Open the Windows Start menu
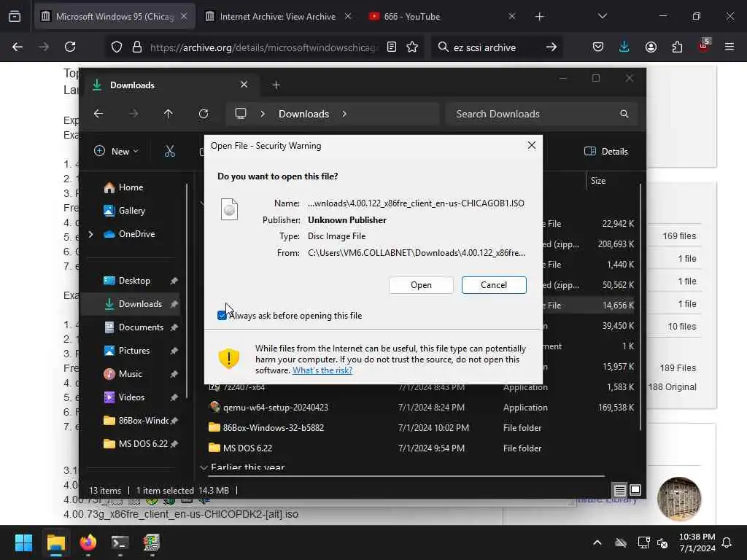 (23, 542)
